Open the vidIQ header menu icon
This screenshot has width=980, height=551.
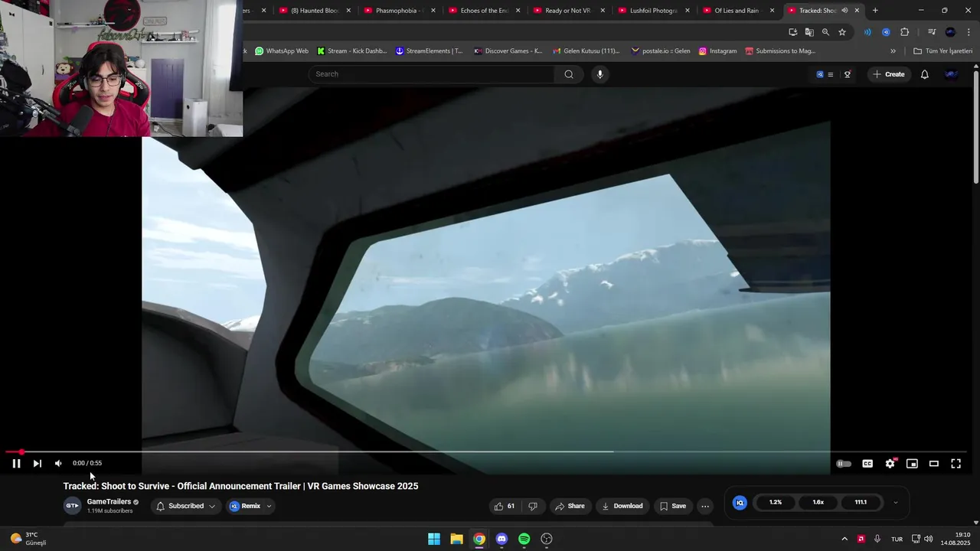click(825, 74)
